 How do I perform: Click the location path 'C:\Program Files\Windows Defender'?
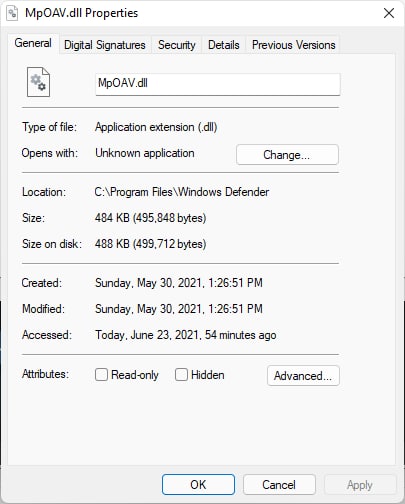[182, 192]
